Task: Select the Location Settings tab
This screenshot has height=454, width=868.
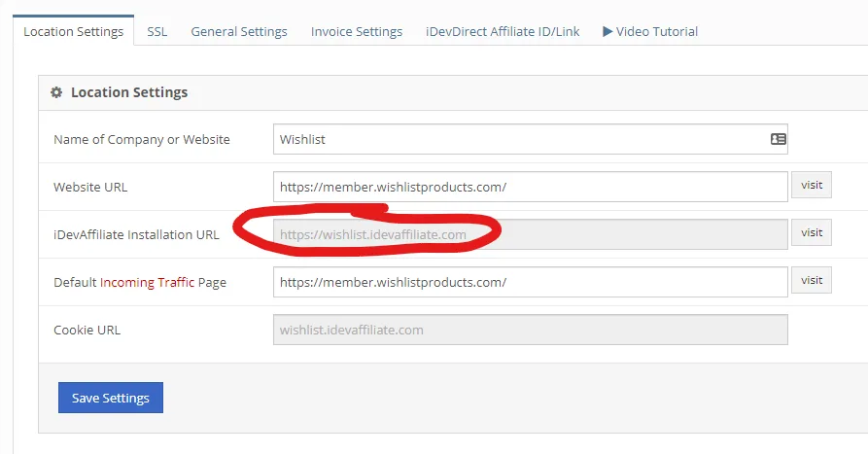Action: (74, 31)
